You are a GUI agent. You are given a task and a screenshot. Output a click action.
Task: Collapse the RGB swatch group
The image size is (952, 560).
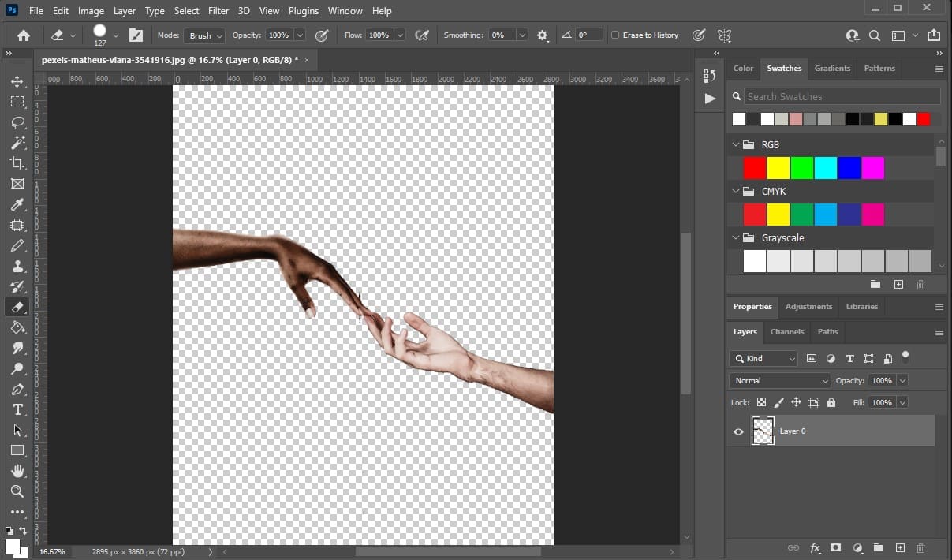[x=735, y=144]
